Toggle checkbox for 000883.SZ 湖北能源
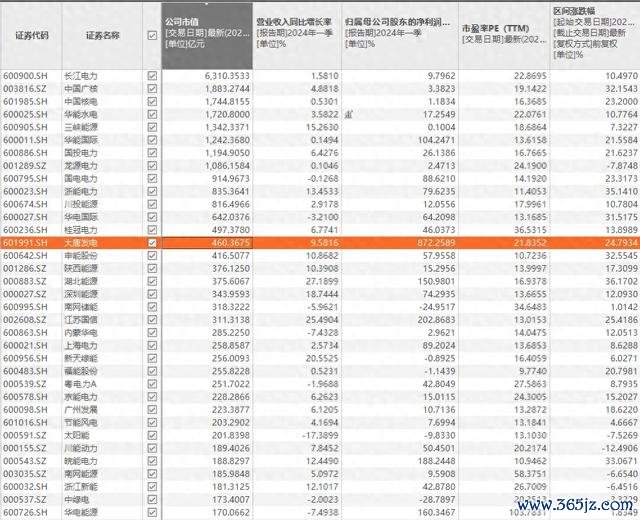 [152, 281]
